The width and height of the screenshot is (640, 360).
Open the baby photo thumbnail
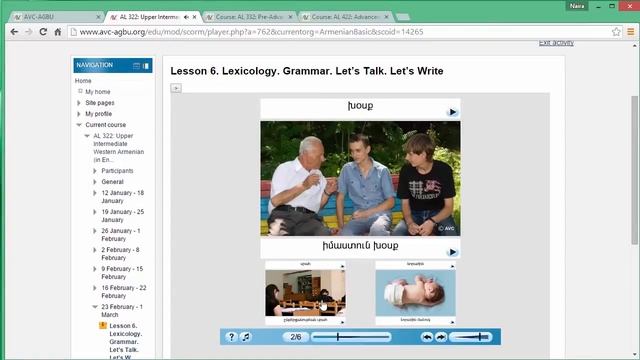[416, 293]
